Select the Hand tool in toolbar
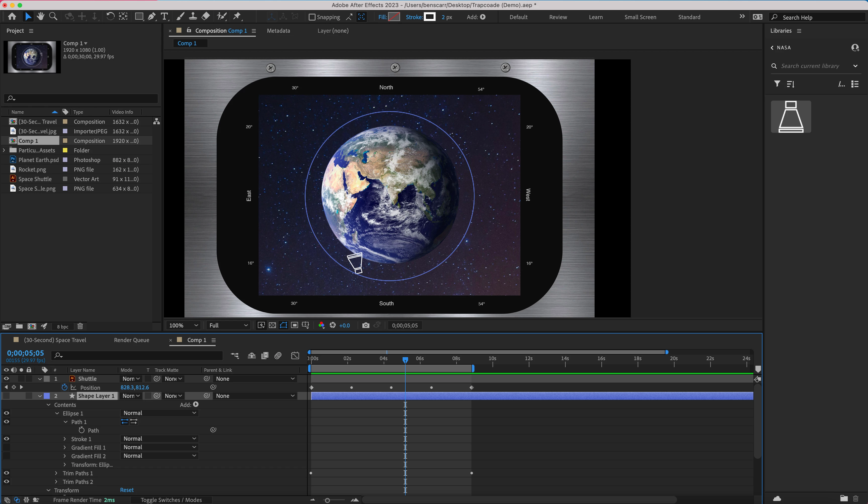The height and width of the screenshot is (504, 868). click(41, 17)
